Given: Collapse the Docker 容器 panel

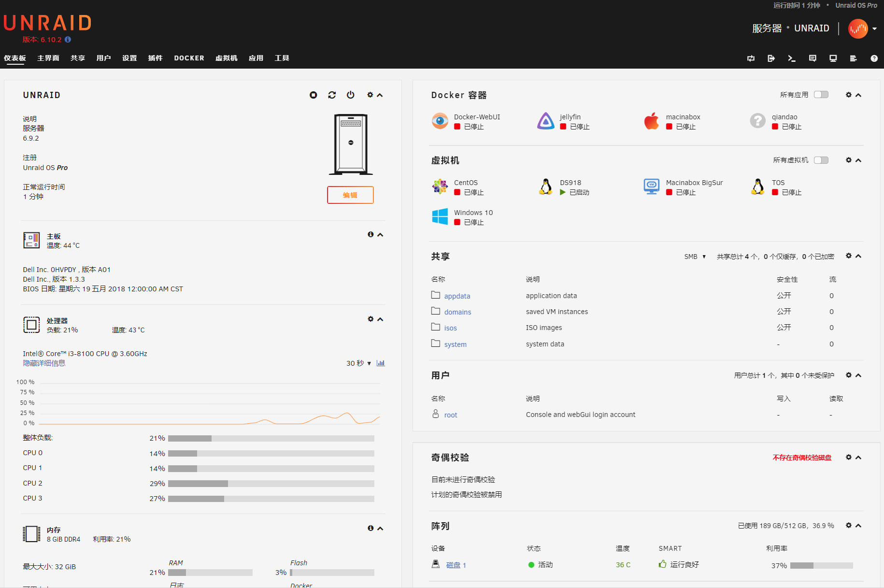Looking at the screenshot, I should pyautogui.click(x=858, y=95).
